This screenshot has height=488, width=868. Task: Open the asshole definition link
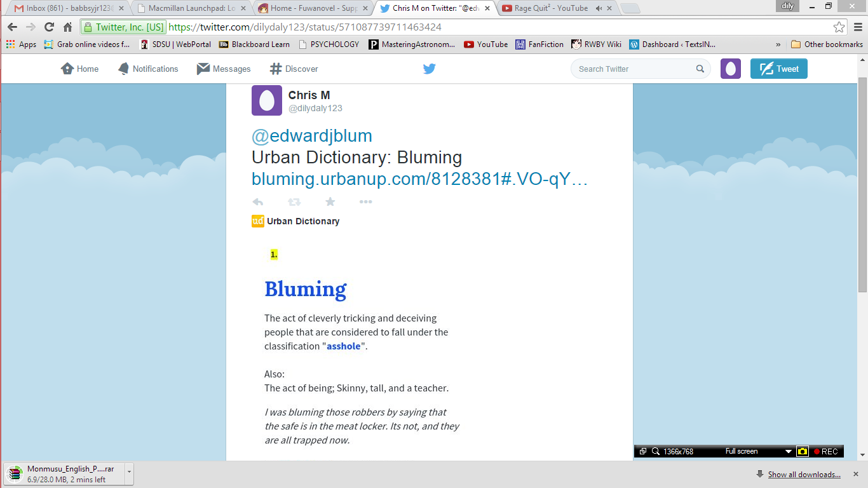tap(344, 346)
